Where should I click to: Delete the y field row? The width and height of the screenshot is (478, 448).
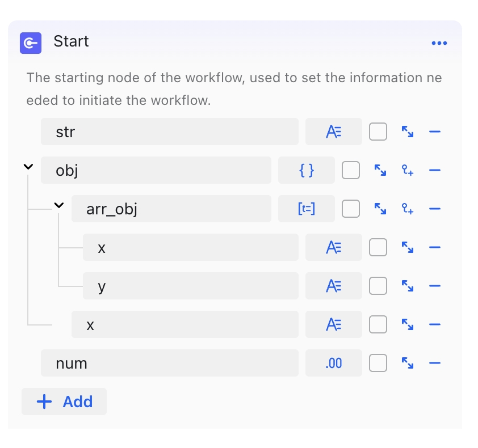click(435, 286)
